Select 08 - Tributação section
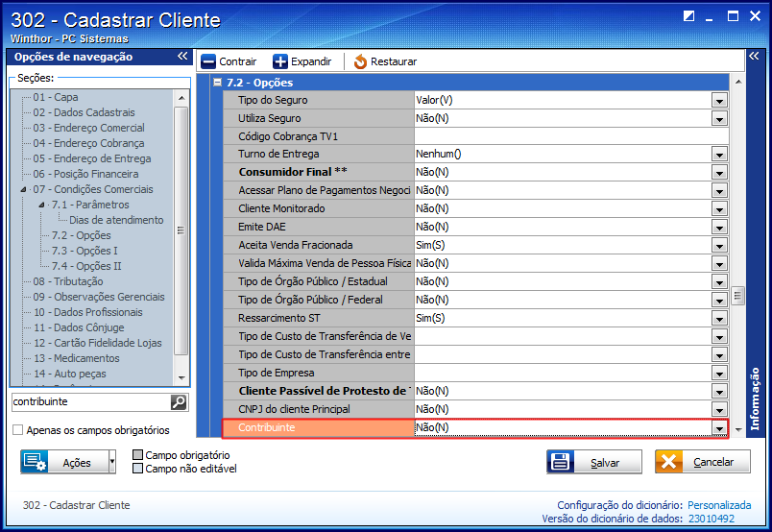Image resolution: width=772 pixels, height=532 pixels. click(x=68, y=281)
